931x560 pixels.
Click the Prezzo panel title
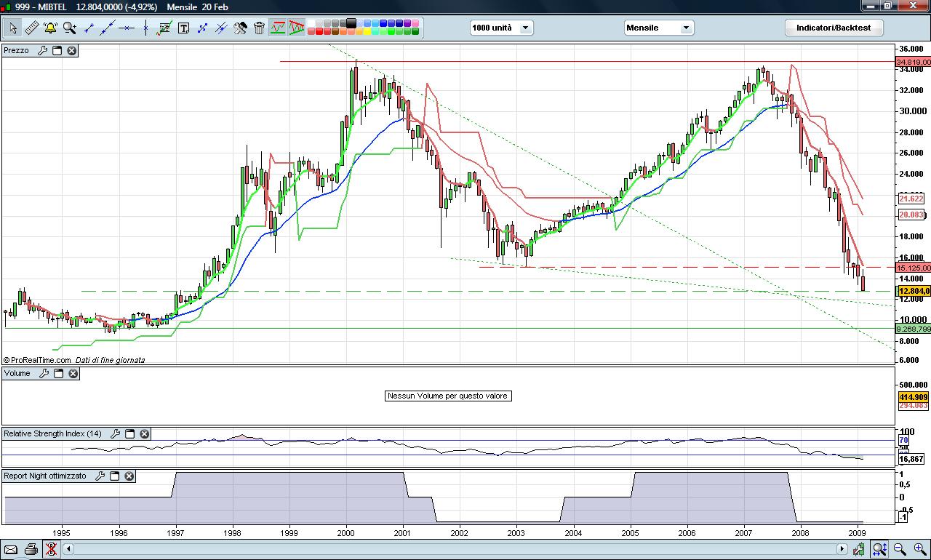[x=16, y=51]
